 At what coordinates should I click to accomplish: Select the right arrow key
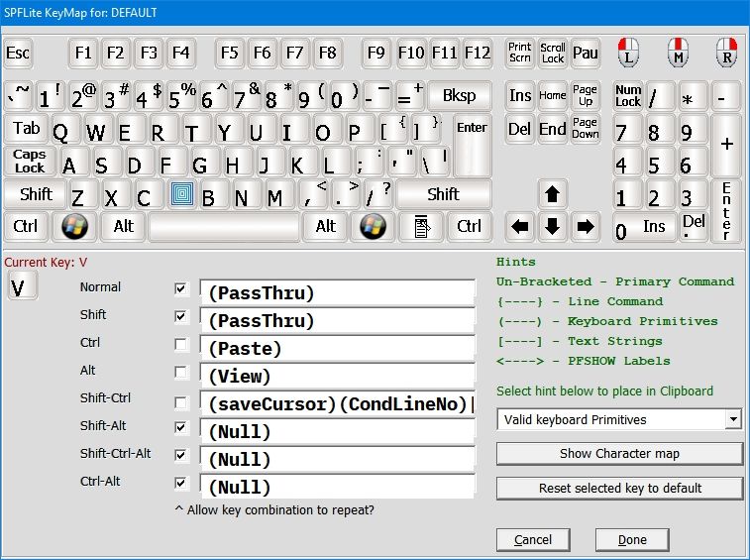[586, 227]
